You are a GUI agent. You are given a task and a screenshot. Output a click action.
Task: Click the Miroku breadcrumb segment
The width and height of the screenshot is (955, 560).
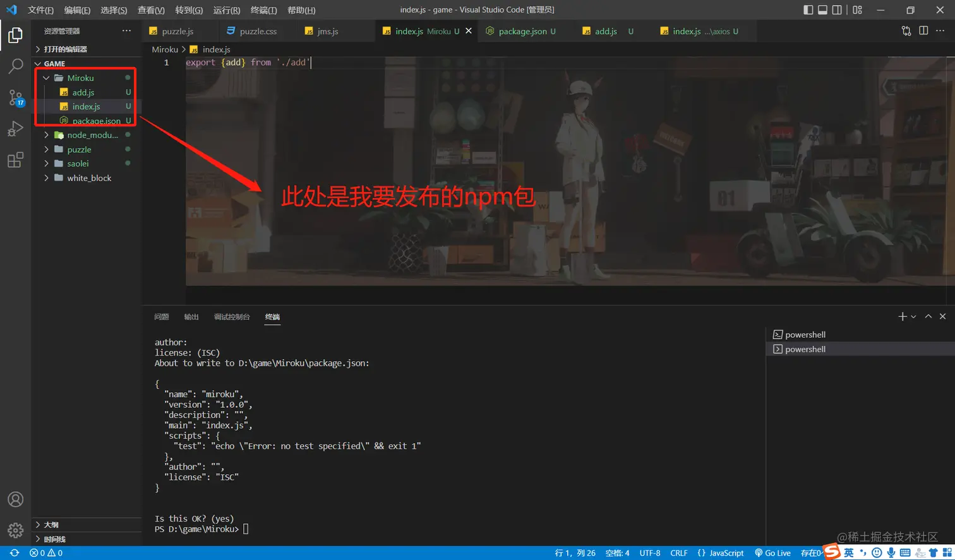click(165, 49)
